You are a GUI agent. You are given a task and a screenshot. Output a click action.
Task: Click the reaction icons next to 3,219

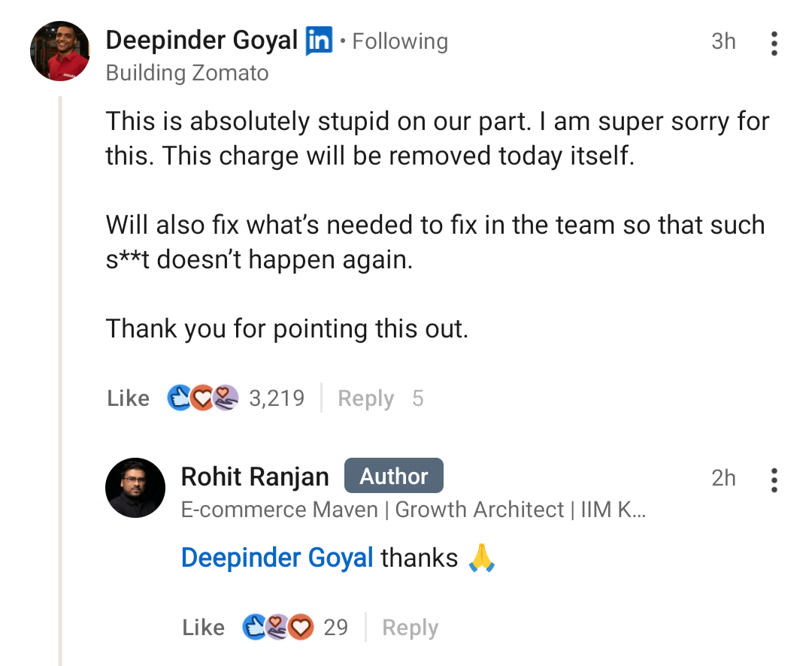[x=203, y=398]
